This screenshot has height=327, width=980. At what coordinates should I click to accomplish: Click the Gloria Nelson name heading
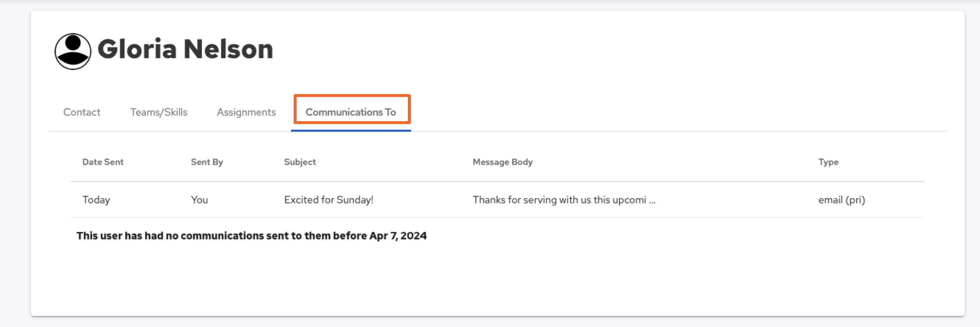[185, 49]
